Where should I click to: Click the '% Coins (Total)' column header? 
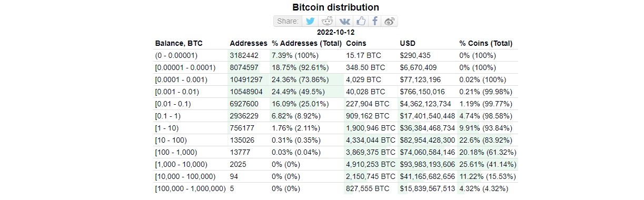tap(486, 43)
